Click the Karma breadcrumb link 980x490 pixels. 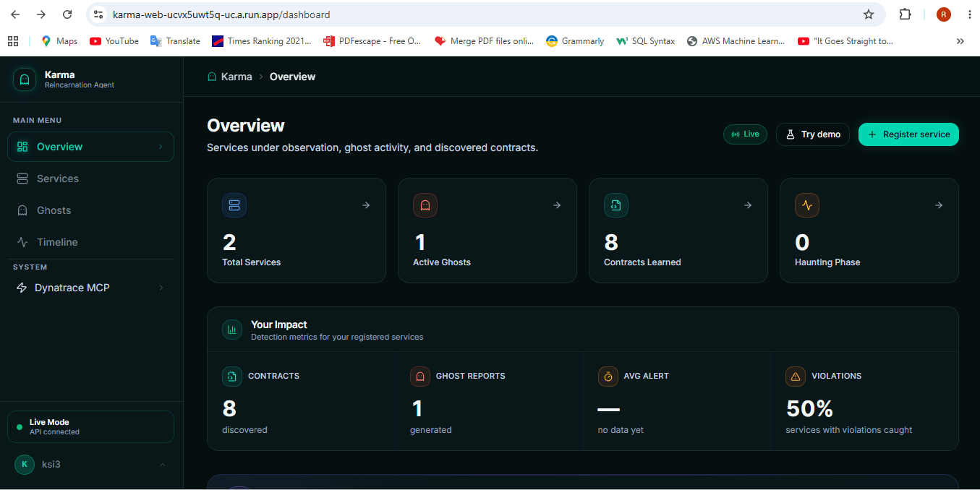click(x=229, y=77)
